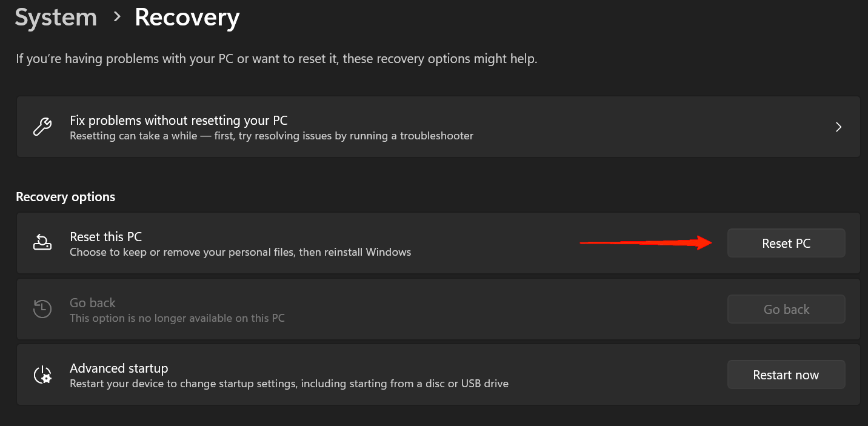Open 'Fix problems without resetting your PC'

pyautogui.click(x=179, y=120)
